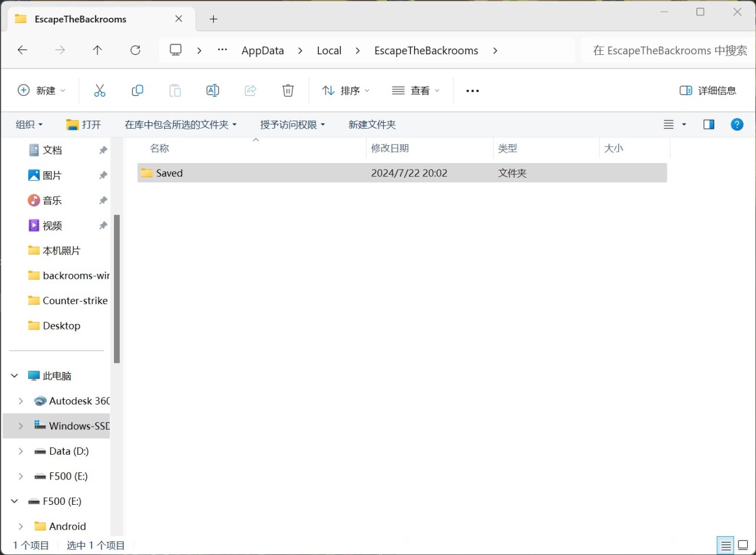Unpin 文档 using its pin icon
The image size is (756, 555).
103,151
